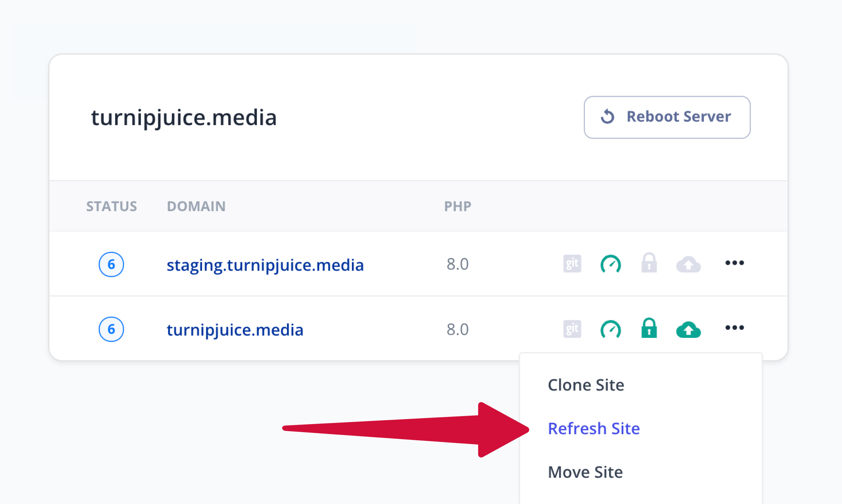Open the three-dot menu for staging.turnipjuice.media
This screenshot has width=842, height=504.
coord(734,263)
